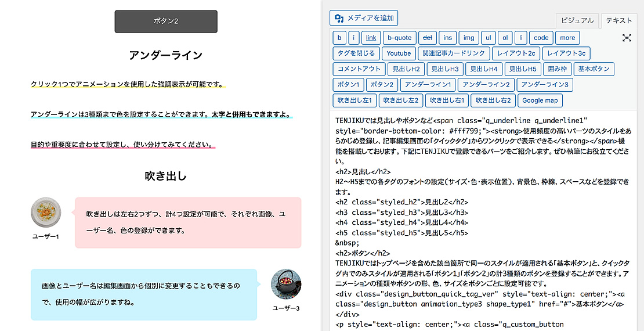Screen dimensions: 644x331
Task: Click the 囲み枠 quicktag button
Action: pyautogui.click(x=558, y=69)
